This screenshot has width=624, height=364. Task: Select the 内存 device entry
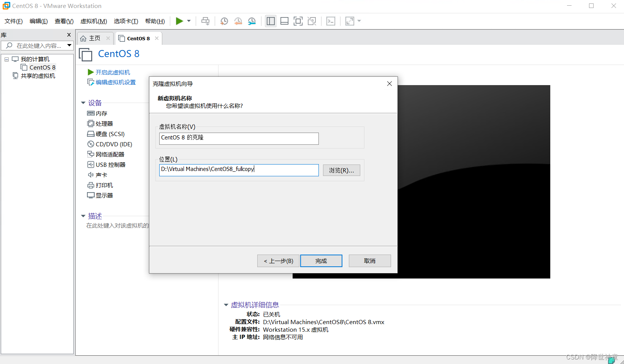(x=97, y=113)
